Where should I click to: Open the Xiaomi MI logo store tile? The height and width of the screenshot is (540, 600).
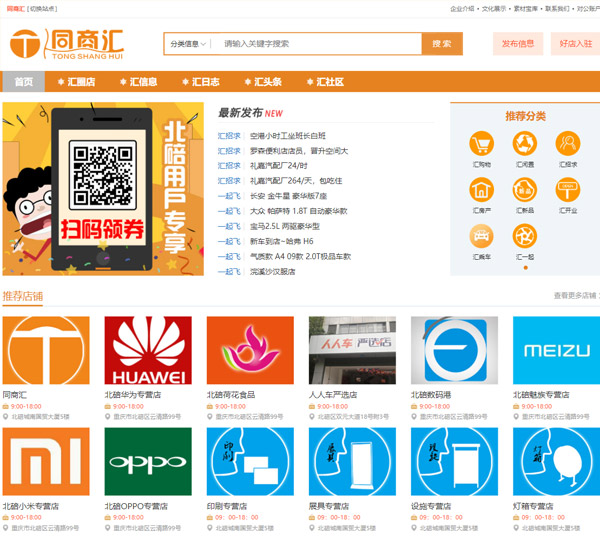click(x=46, y=462)
